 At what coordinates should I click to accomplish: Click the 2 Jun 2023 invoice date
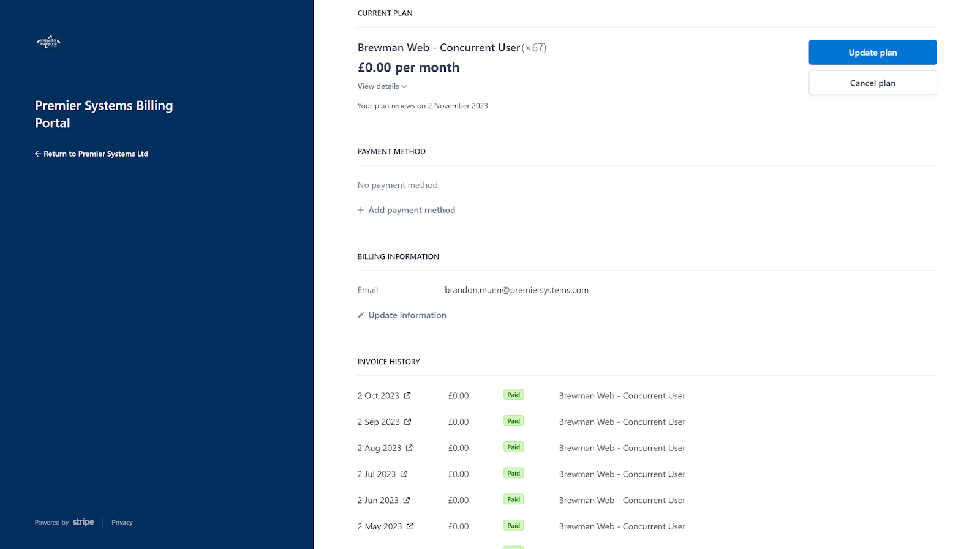[378, 500]
